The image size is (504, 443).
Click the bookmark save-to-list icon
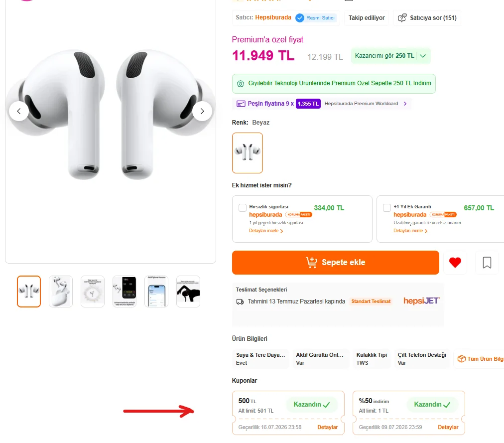pyautogui.click(x=487, y=263)
